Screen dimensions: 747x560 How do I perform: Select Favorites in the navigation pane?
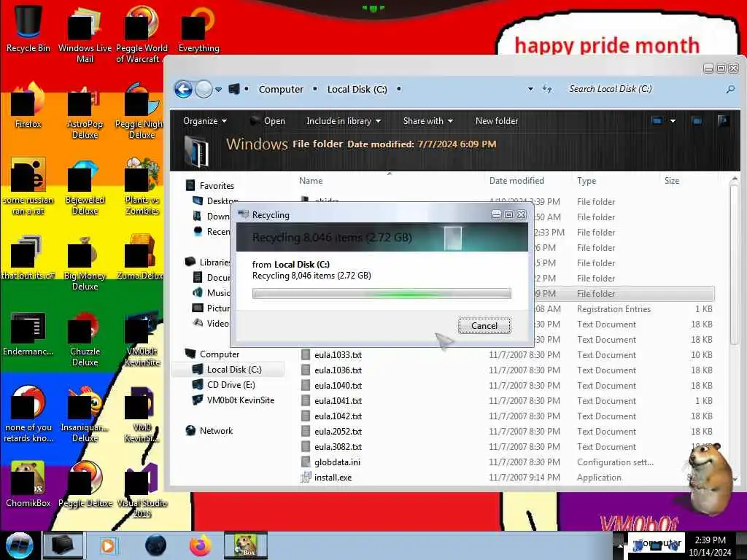click(216, 186)
